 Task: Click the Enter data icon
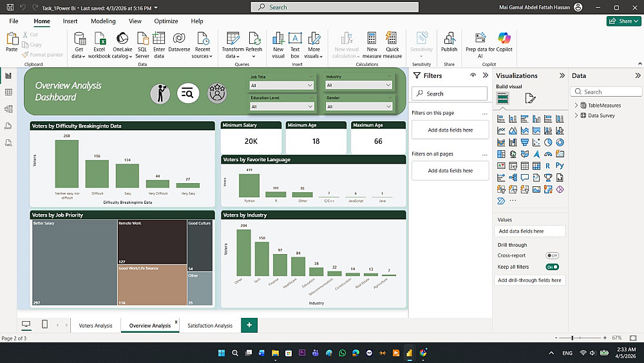pos(159,39)
